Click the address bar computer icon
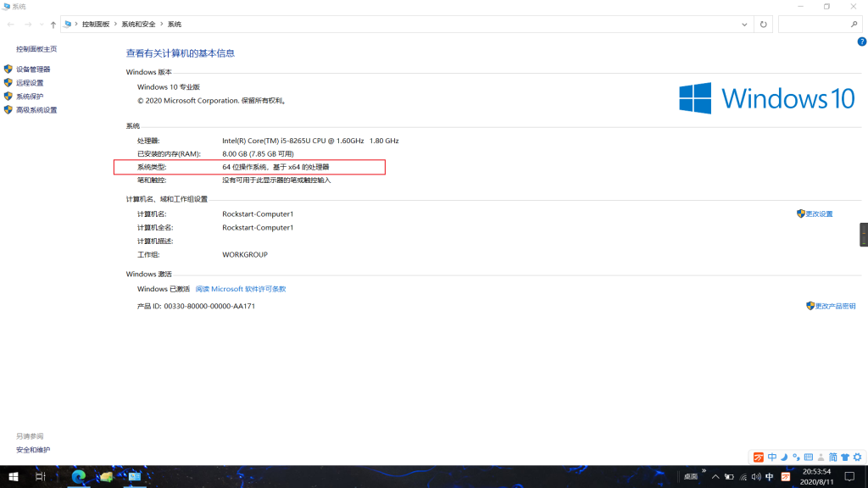This screenshot has width=868, height=488. [x=68, y=25]
